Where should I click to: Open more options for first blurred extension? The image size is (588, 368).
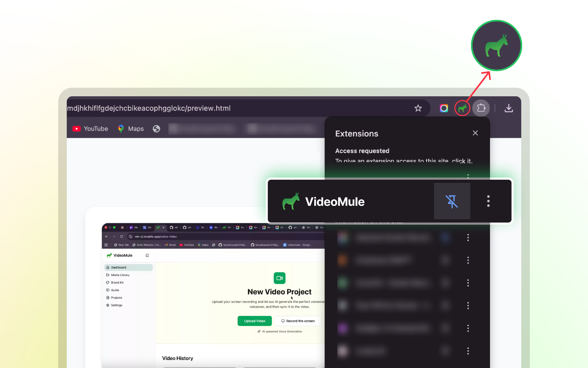[468, 238]
